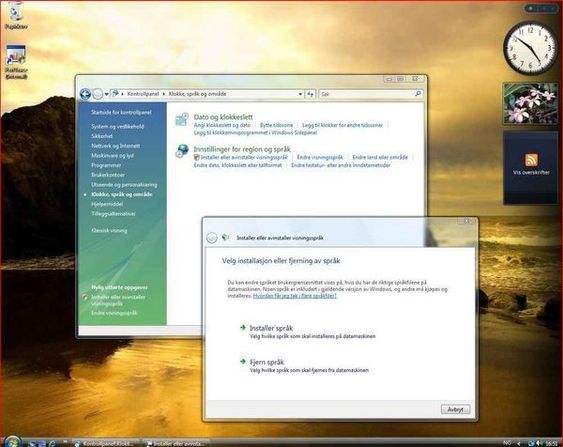Open Hvordan får jeg tak i flere språkfiler link
This screenshot has width=563, height=447.
pyautogui.click(x=294, y=296)
